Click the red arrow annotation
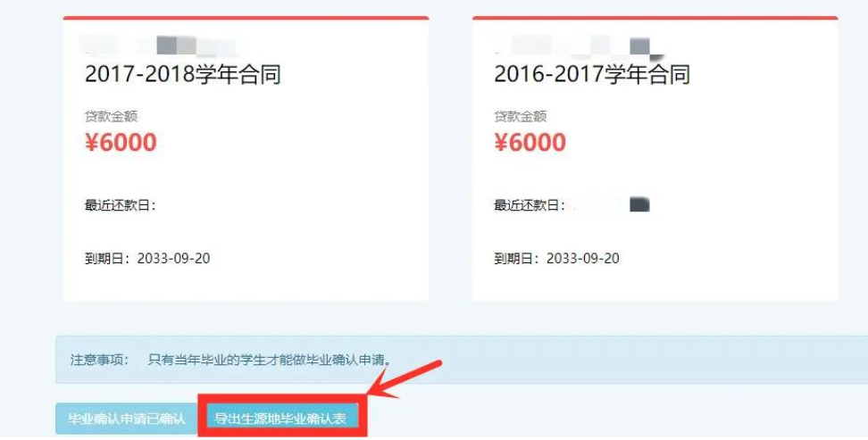The width and height of the screenshot is (868, 440). [405, 379]
